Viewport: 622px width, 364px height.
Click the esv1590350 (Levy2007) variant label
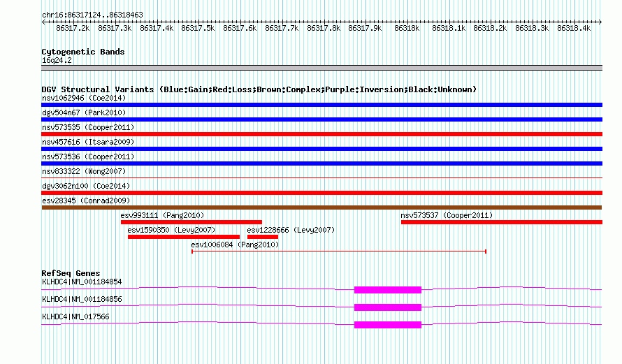[171, 230]
